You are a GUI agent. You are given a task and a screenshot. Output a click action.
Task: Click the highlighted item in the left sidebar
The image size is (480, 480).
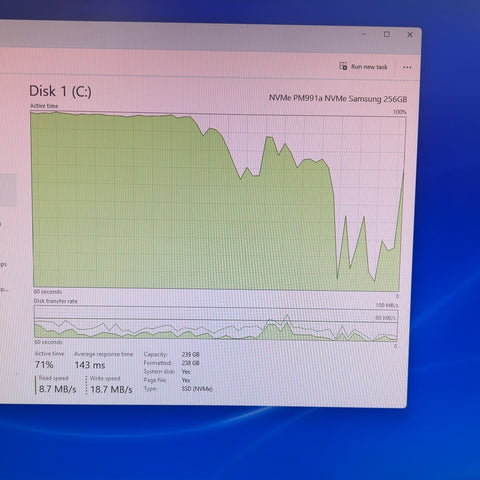8,190
